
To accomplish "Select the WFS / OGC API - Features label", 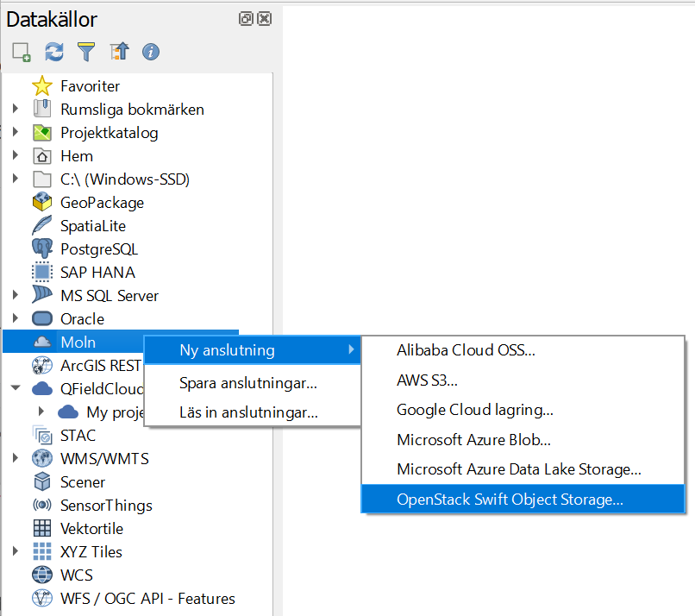I will pyautogui.click(x=147, y=598).
